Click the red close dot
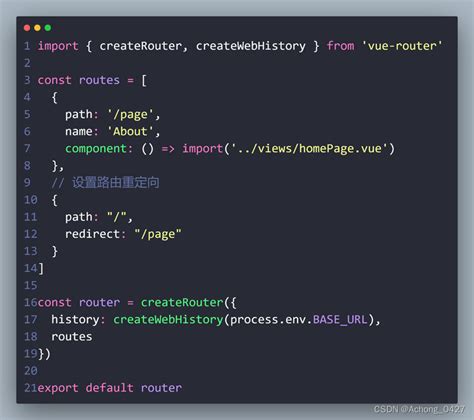 (27, 28)
